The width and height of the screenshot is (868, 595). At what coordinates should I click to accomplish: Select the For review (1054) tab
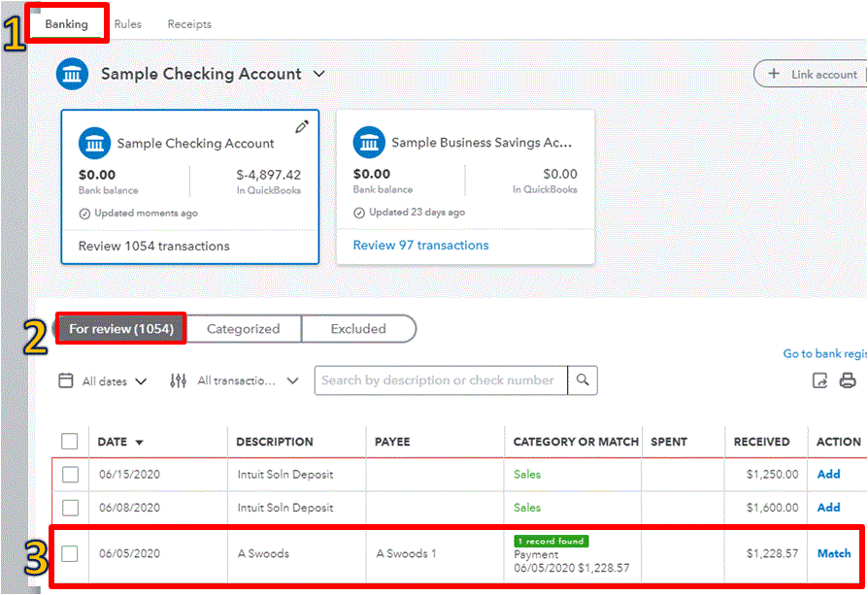pyautogui.click(x=121, y=329)
